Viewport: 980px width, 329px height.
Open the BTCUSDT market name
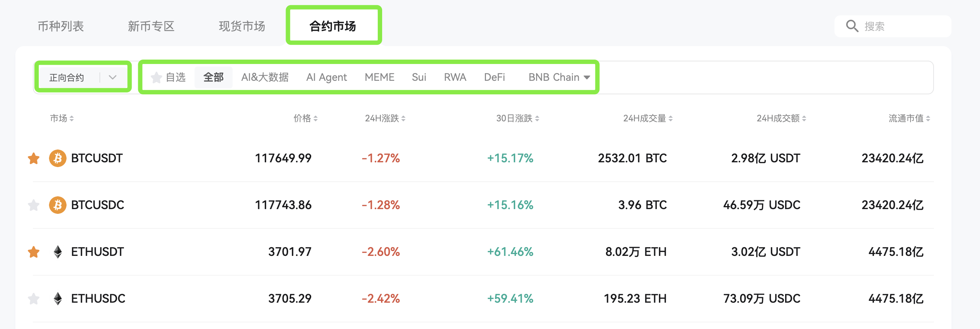pos(97,158)
